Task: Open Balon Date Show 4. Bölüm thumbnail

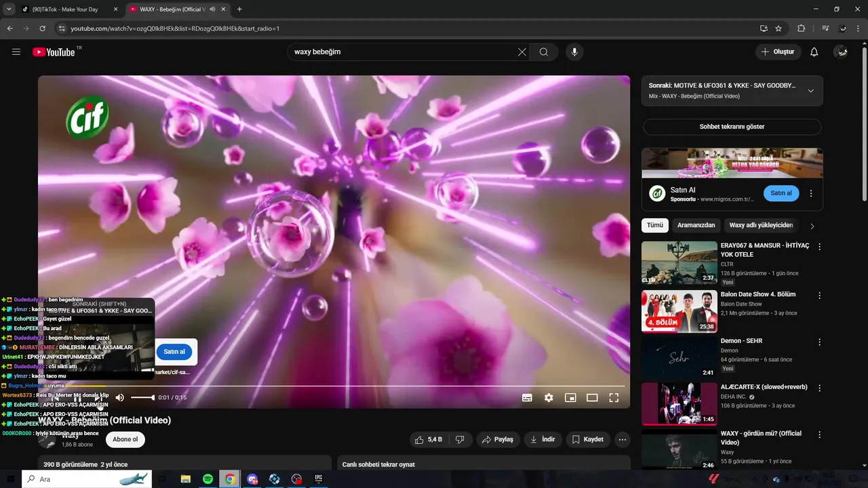Action: pos(679,311)
